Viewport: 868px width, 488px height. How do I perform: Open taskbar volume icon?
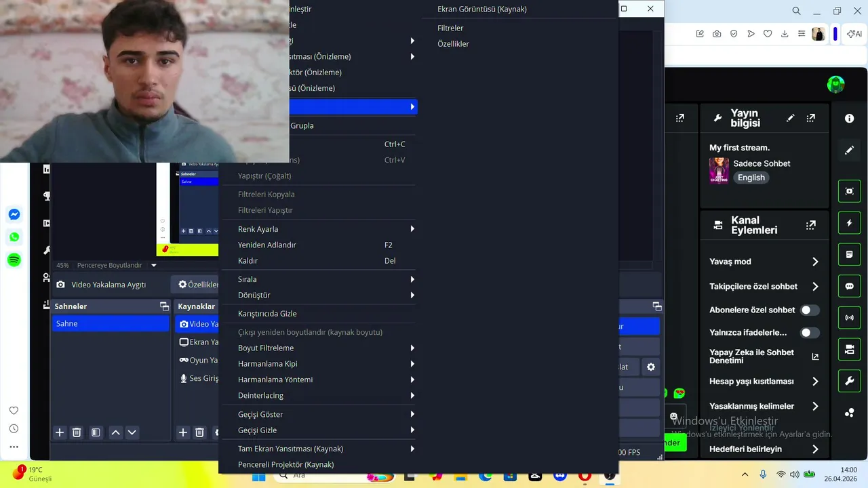click(794, 474)
